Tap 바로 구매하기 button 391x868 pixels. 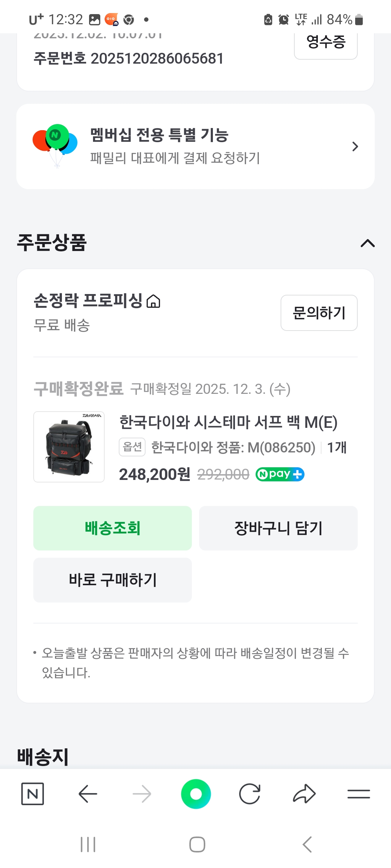pyautogui.click(x=113, y=580)
